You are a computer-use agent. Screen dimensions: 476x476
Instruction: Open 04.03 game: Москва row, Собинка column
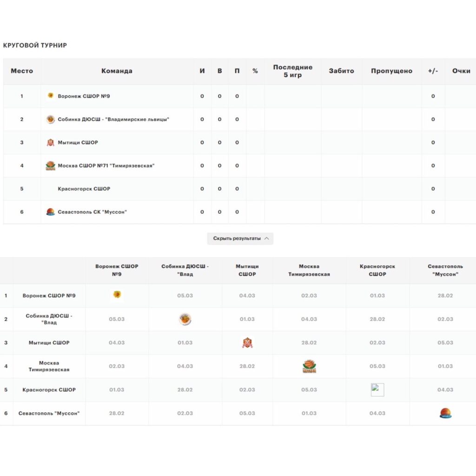tap(185, 366)
